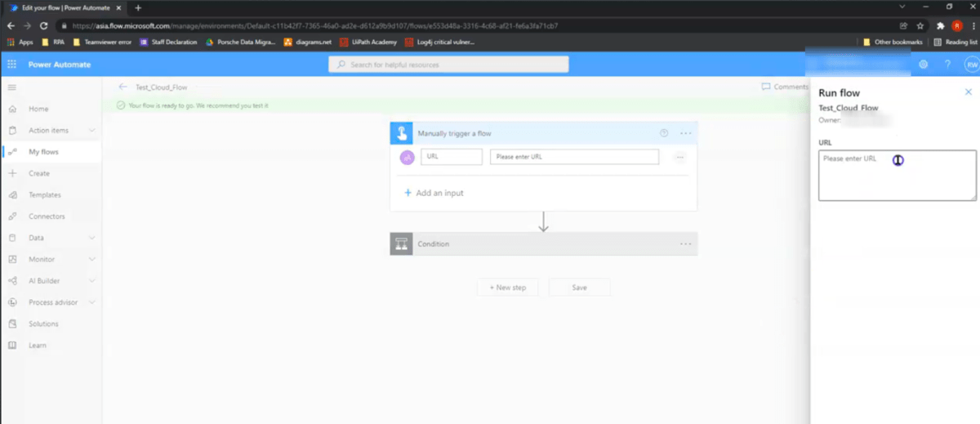Click the browser reload button
Viewport: 980px width, 424px height.
tap(42, 25)
